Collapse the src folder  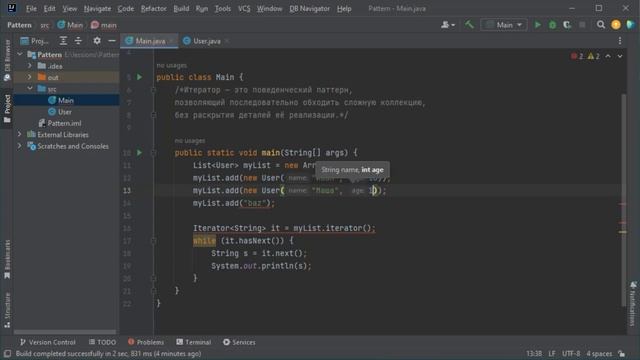pos(30,89)
